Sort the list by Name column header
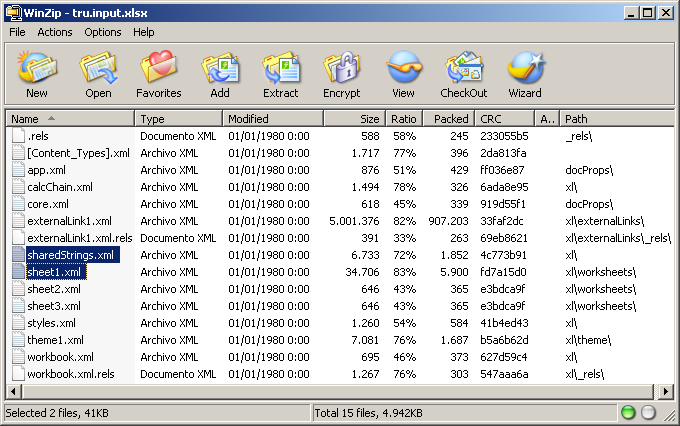This screenshot has width=680, height=426. pyautogui.click(x=70, y=119)
